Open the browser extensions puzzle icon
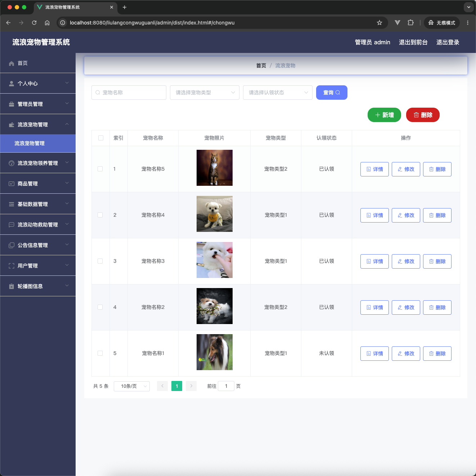 pos(410,23)
